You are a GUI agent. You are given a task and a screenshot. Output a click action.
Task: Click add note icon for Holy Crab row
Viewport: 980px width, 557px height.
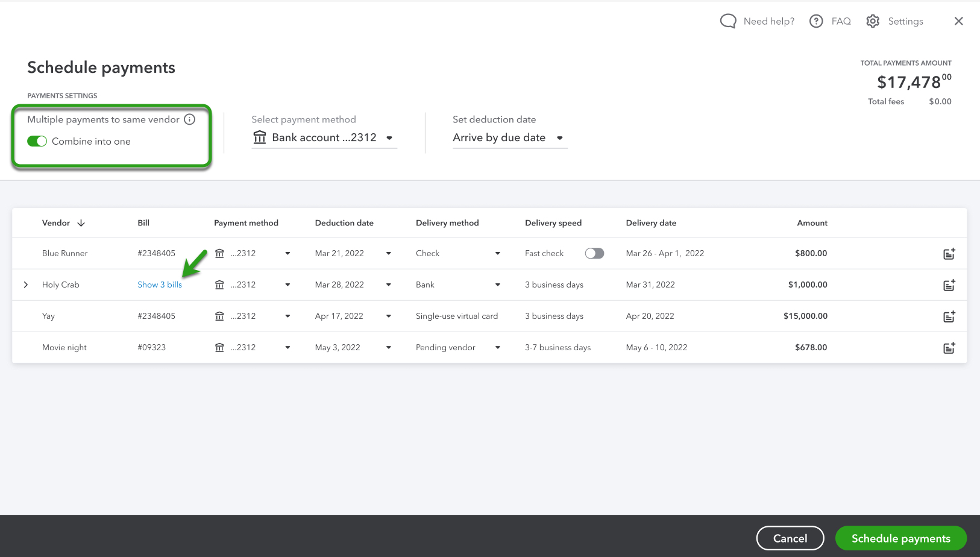click(949, 285)
